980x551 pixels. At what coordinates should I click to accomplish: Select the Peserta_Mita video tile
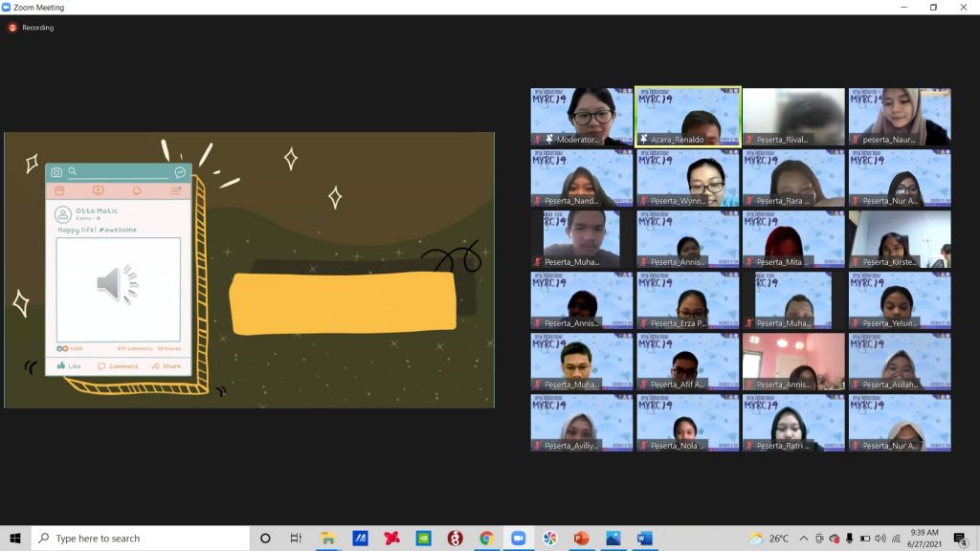[x=793, y=239]
